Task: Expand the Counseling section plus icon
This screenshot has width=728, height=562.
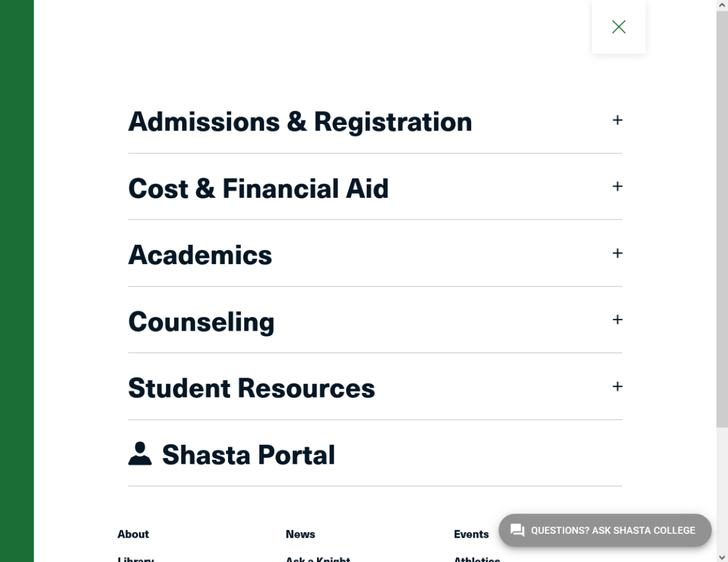Action: point(617,320)
